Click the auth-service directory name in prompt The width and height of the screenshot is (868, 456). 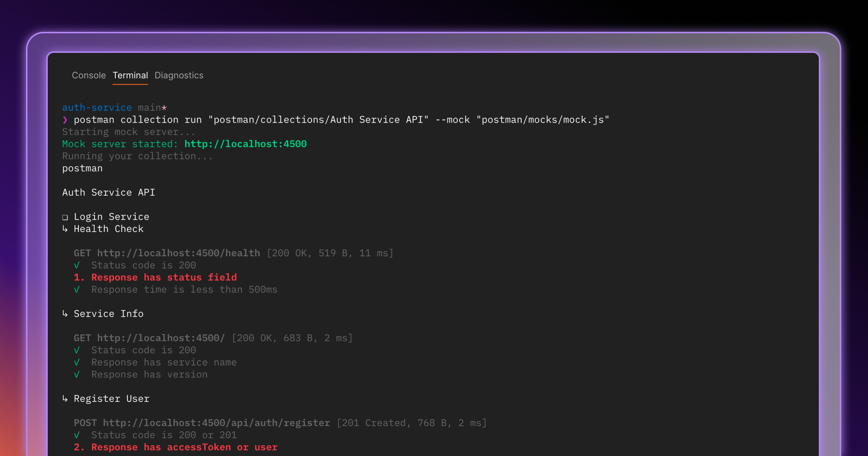[x=97, y=107]
